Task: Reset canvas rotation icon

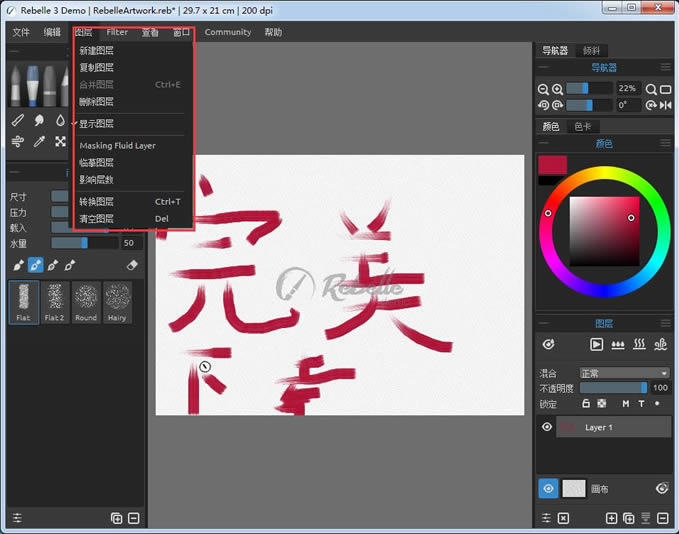Action: [x=651, y=105]
